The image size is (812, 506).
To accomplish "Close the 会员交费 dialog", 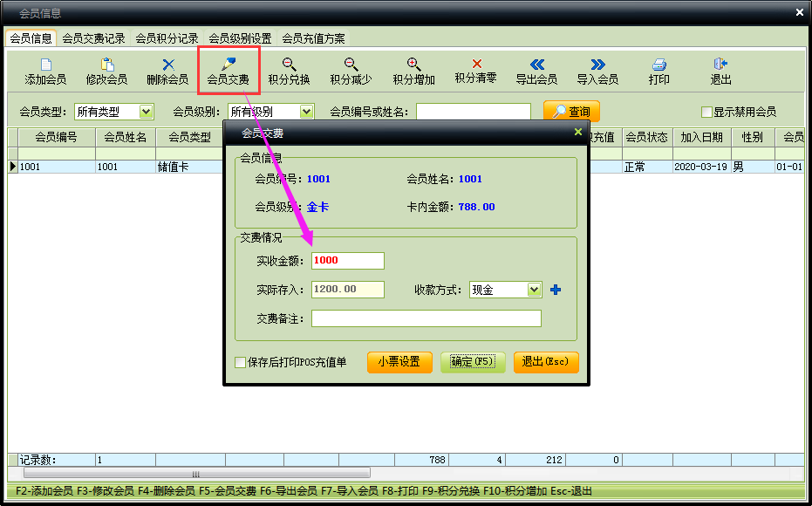I will (x=577, y=133).
